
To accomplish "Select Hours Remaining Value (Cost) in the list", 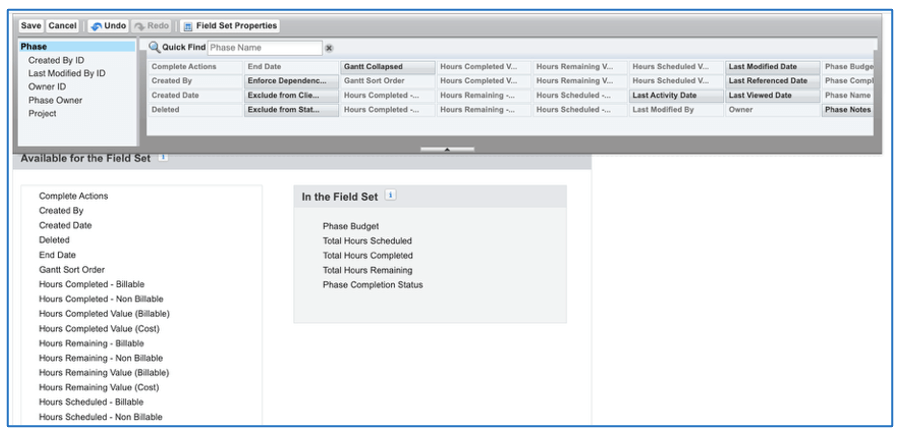I will click(x=99, y=387).
